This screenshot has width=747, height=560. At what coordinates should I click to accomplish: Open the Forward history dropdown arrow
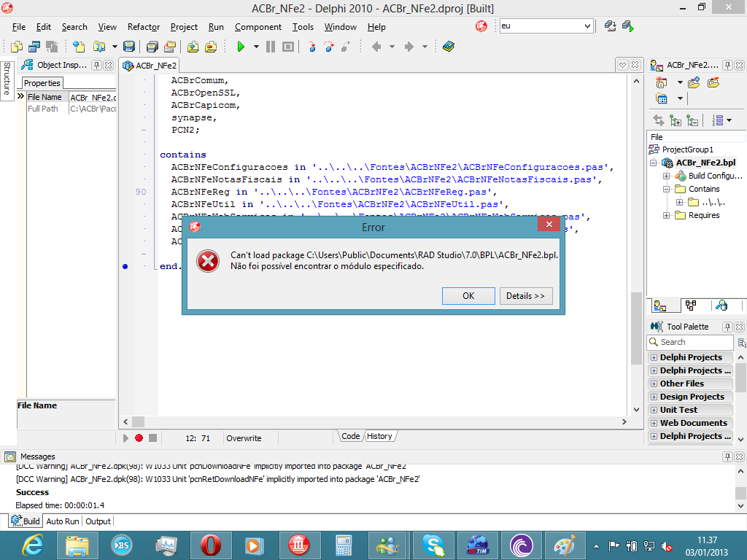click(425, 47)
